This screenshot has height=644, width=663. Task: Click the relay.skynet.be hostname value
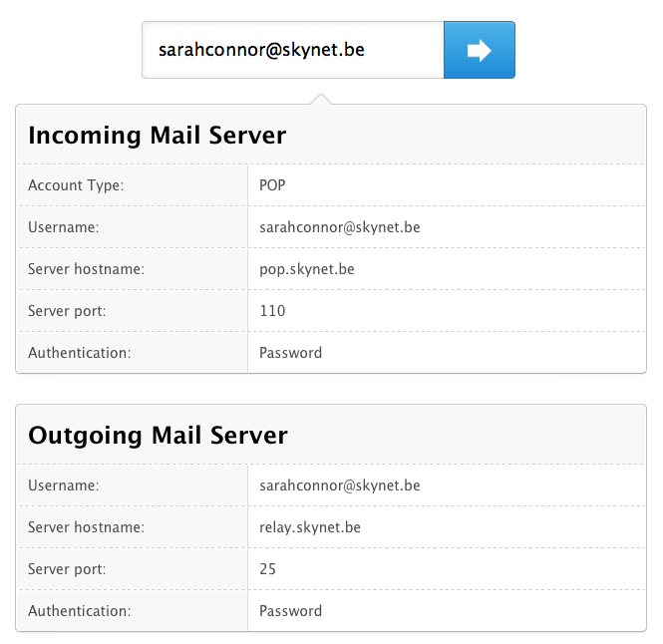pos(310,527)
